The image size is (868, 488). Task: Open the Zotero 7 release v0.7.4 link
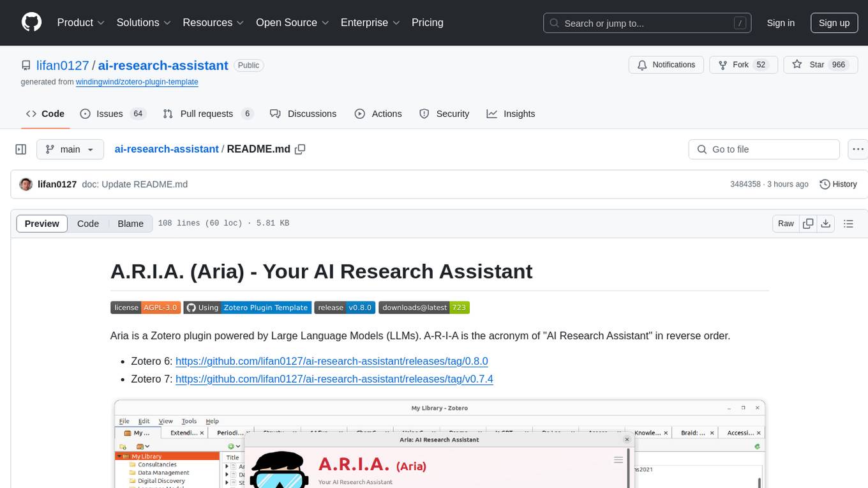[x=334, y=379]
